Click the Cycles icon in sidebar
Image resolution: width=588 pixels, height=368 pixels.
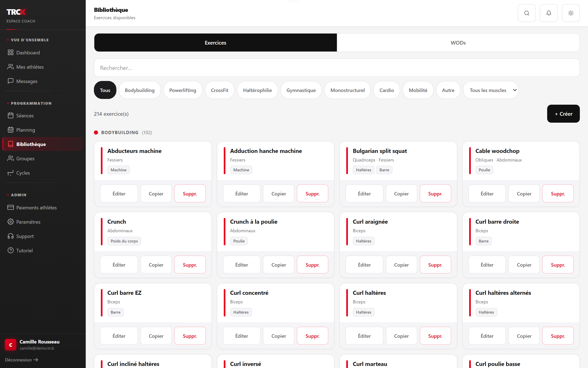coord(10,173)
